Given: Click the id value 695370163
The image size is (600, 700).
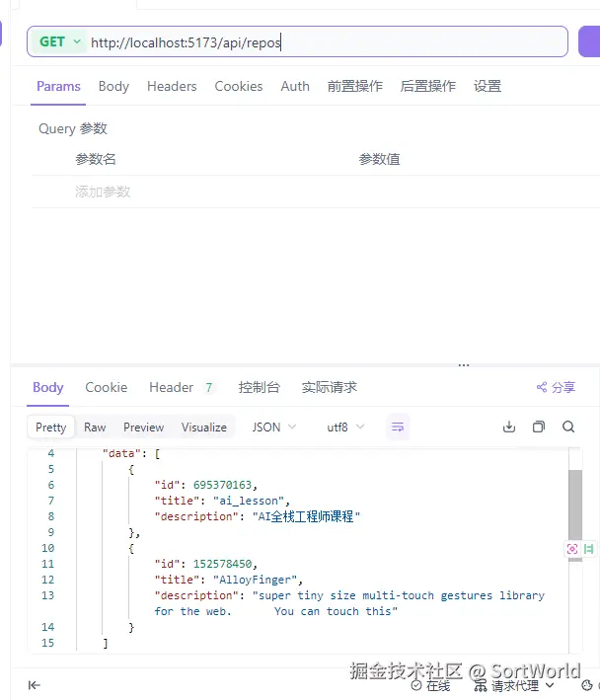Looking at the screenshot, I should click(x=222, y=485).
